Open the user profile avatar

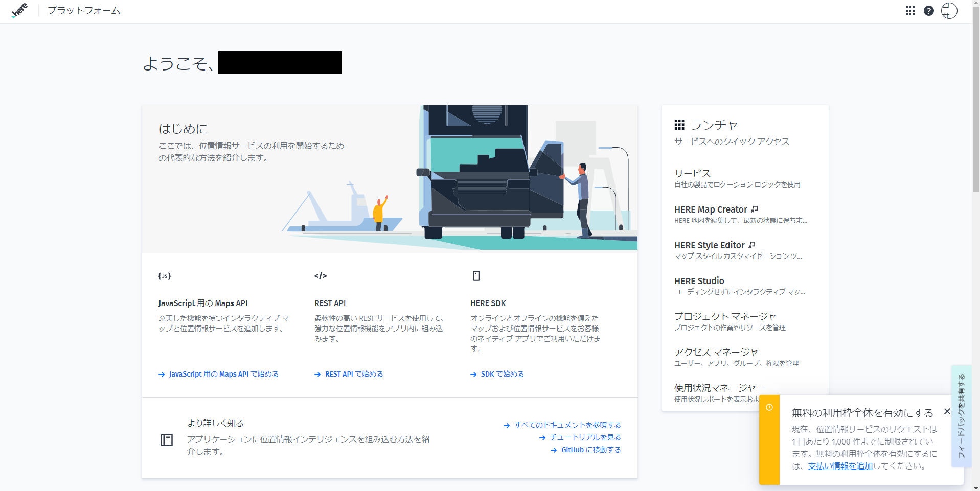click(949, 11)
